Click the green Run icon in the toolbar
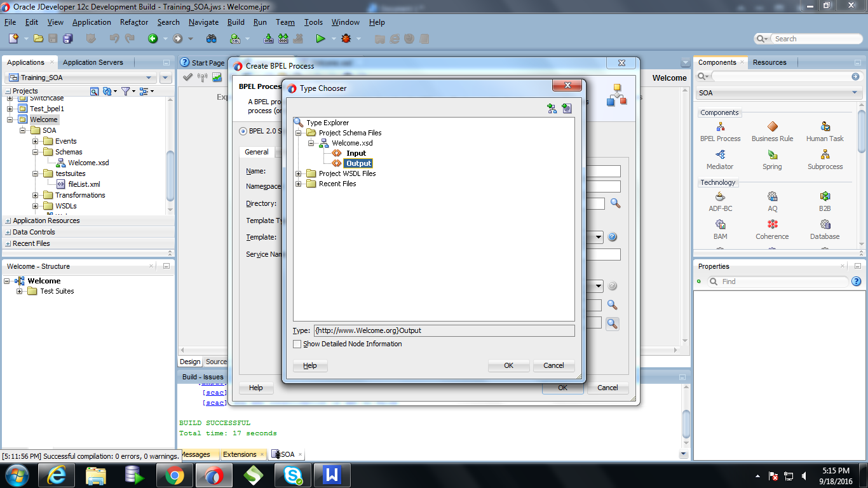 tap(321, 38)
